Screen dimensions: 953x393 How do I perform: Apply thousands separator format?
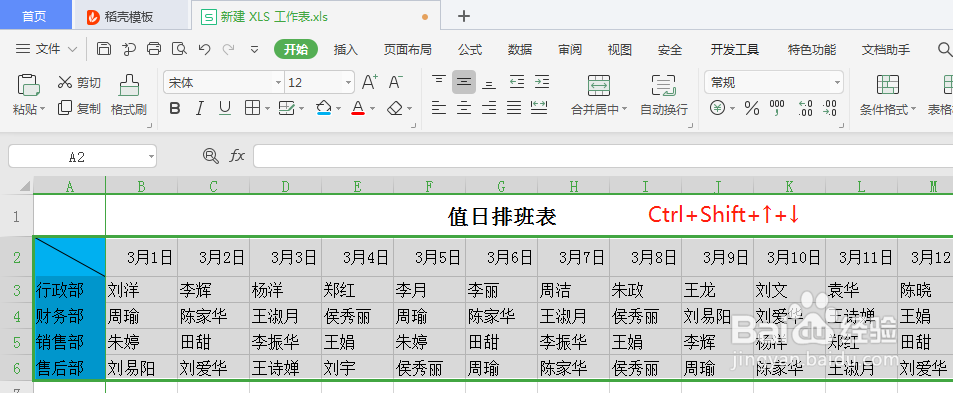click(x=777, y=109)
